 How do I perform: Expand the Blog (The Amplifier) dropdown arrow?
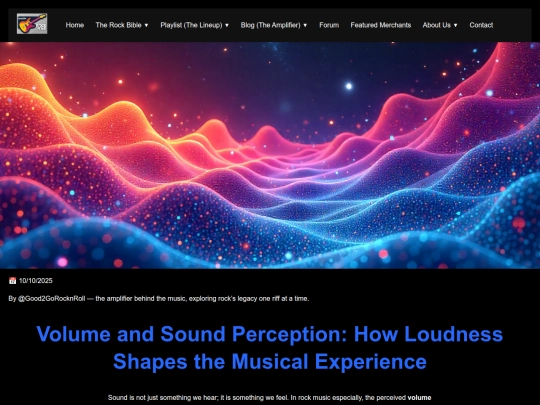pyautogui.click(x=305, y=25)
